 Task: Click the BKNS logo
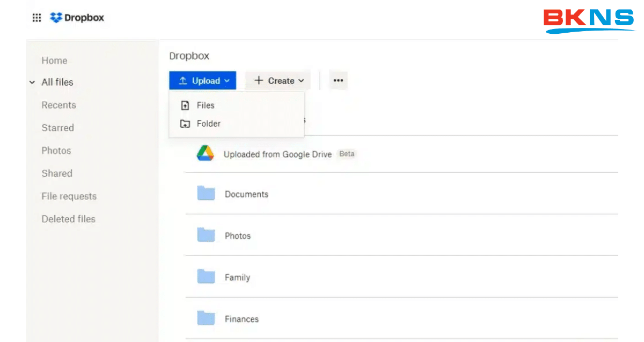click(x=589, y=20)
